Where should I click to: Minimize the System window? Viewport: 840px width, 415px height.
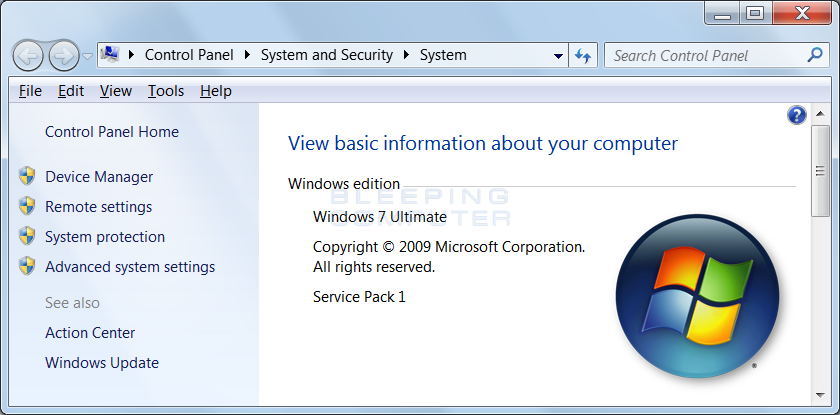[723, 14]
